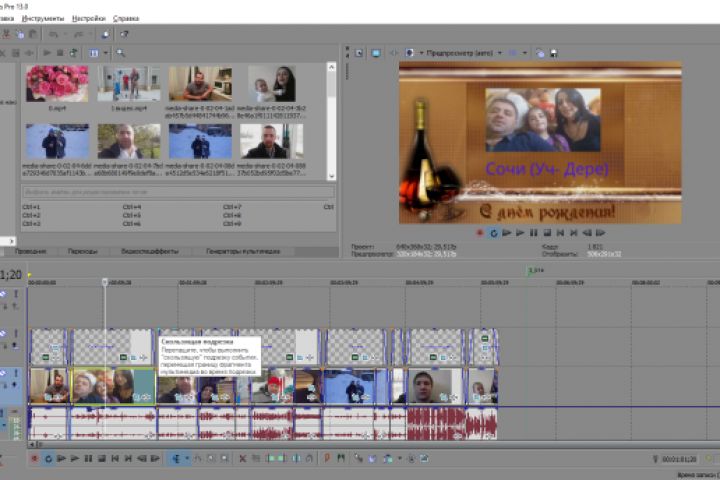Open the Справка menu
Screen dimensions: 720x480
[126, 18]
